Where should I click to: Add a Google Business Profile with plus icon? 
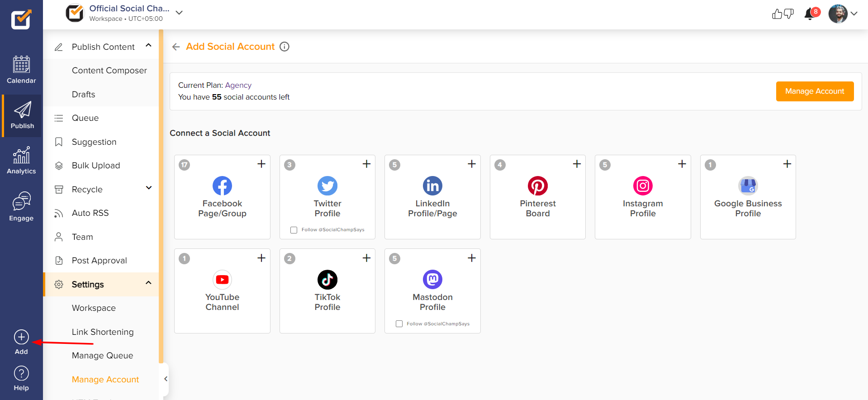point(787,164)
